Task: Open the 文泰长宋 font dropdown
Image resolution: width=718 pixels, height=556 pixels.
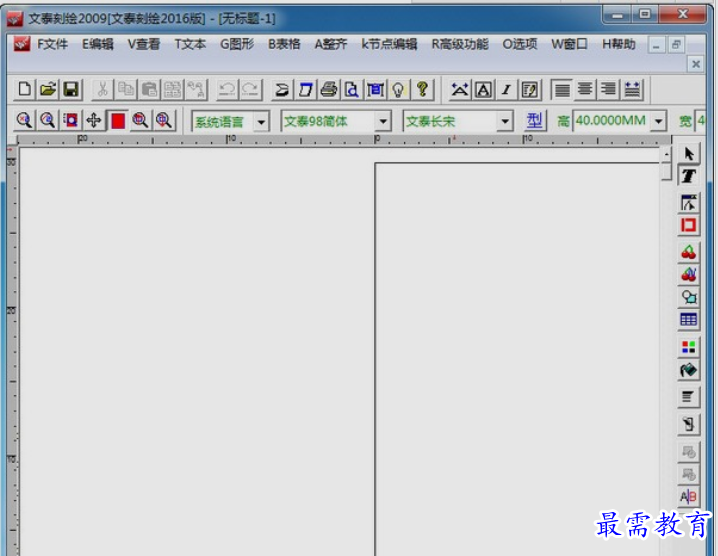Action: tap(505, 121)
